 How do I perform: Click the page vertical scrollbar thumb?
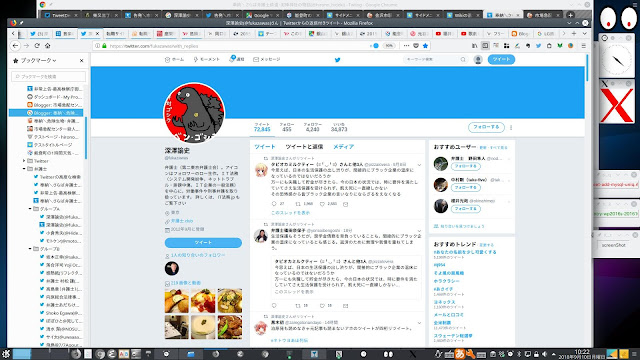[x=587, y=67]
